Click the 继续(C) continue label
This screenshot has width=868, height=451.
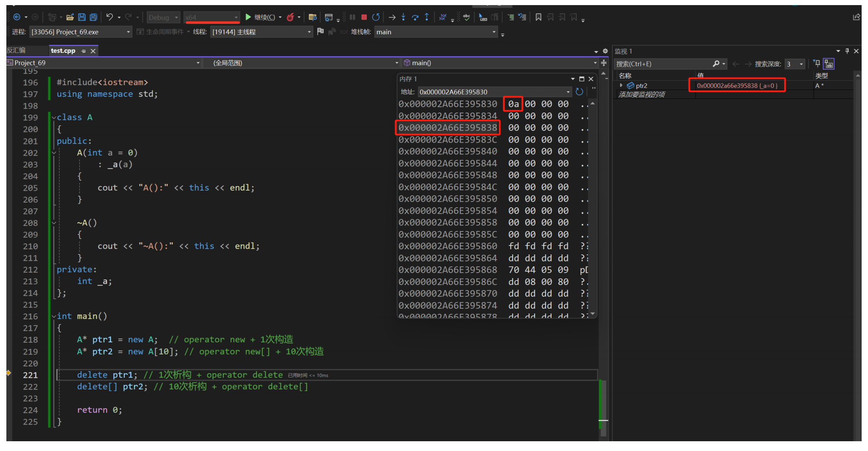tap(265, 17)
